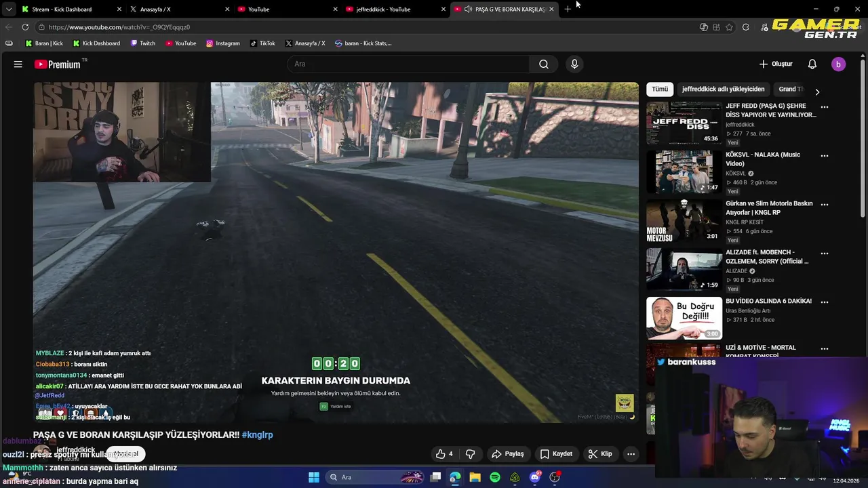Open Spotify from the taskbar
The image size is (868, 488).
click(x=495, y=477)
